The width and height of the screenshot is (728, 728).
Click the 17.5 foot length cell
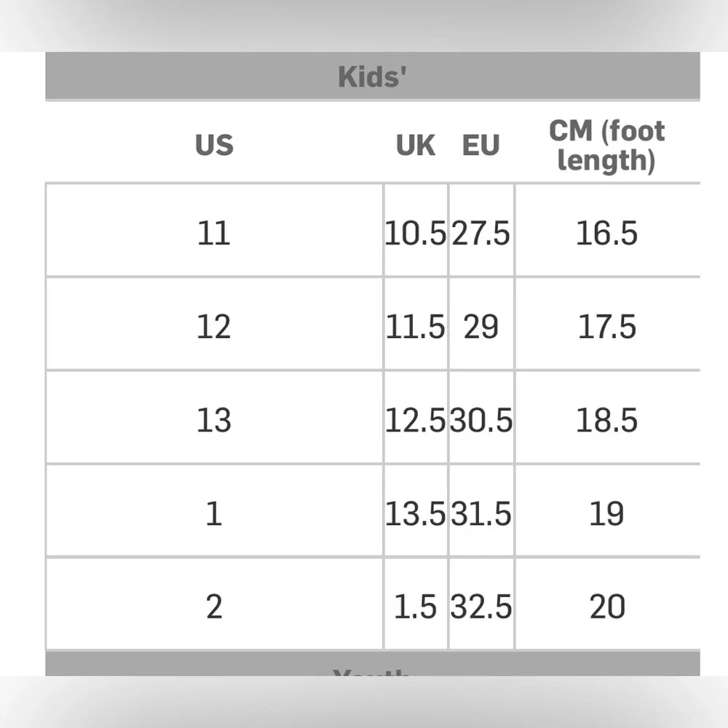[x=606, y=327]
